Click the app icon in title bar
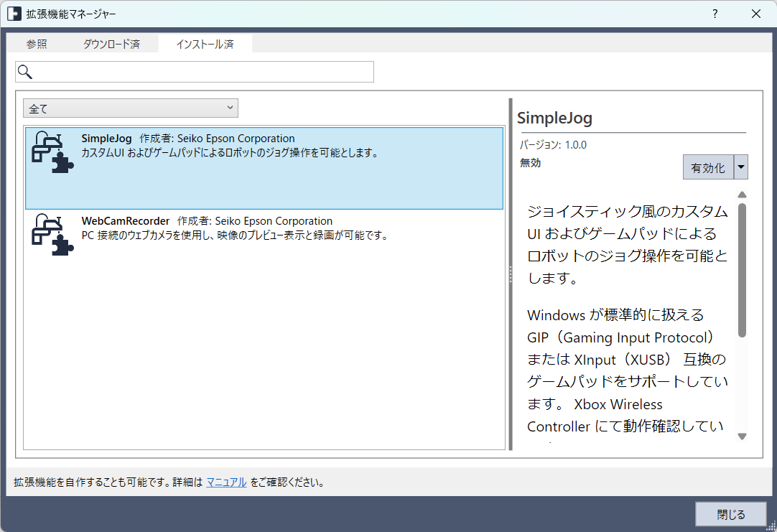 click(14, 14)
